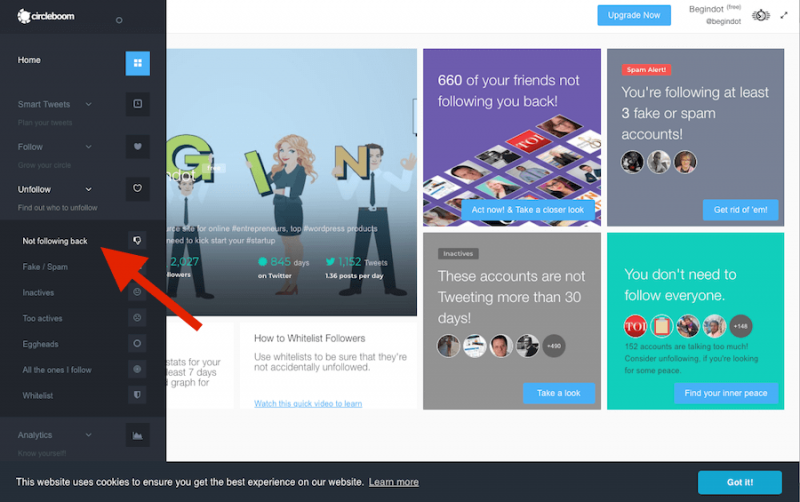Collapse the Unfollow menu chevron
This screenshot has height=502, width=800.
click(x=89, y=189)
